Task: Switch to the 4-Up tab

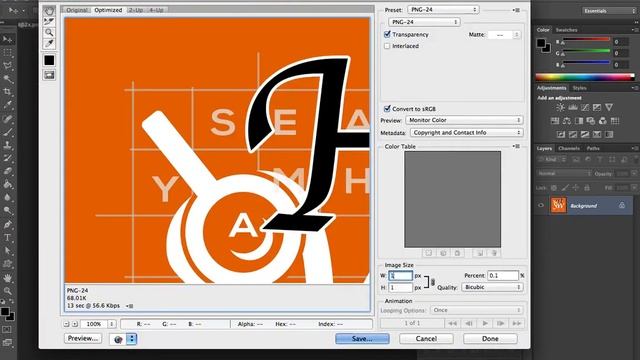Action: [156, 10]
